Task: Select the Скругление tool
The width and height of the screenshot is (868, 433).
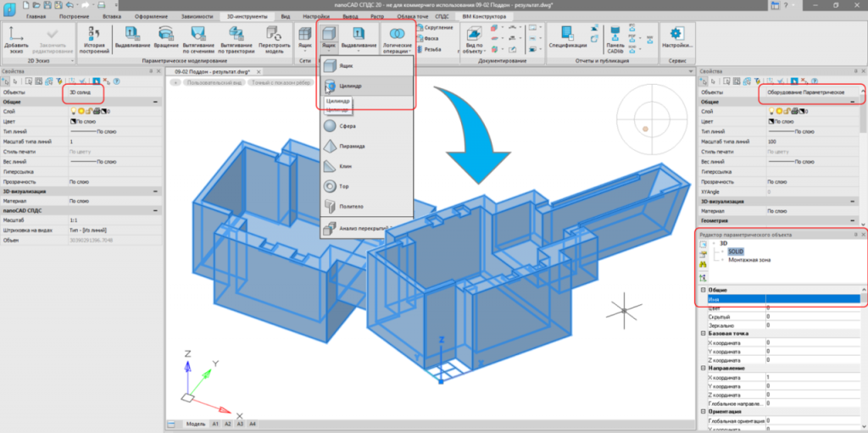Action: tap(435, 28)
